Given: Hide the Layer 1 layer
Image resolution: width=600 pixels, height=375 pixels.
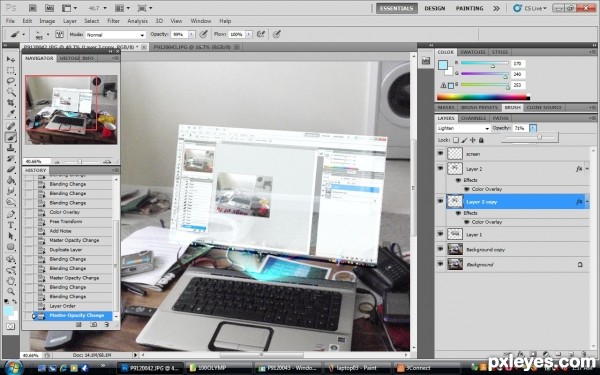Looking at the screenshot, I should (440, 234).
